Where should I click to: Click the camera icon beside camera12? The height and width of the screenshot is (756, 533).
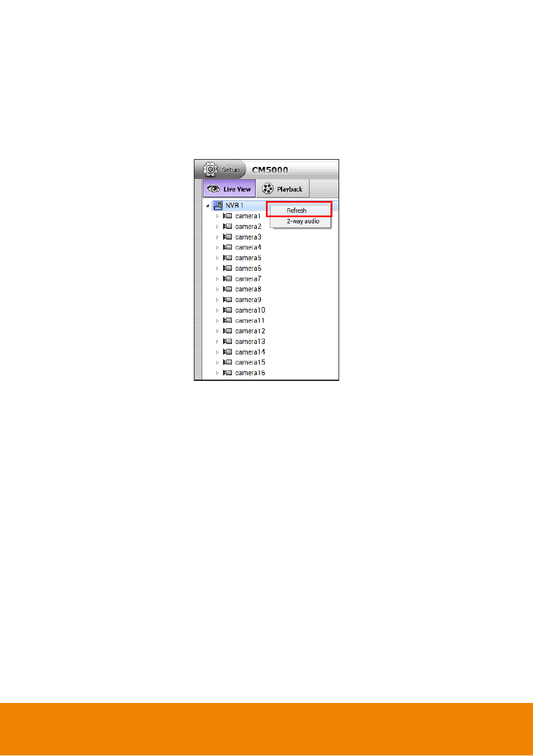tap(227, 331)
